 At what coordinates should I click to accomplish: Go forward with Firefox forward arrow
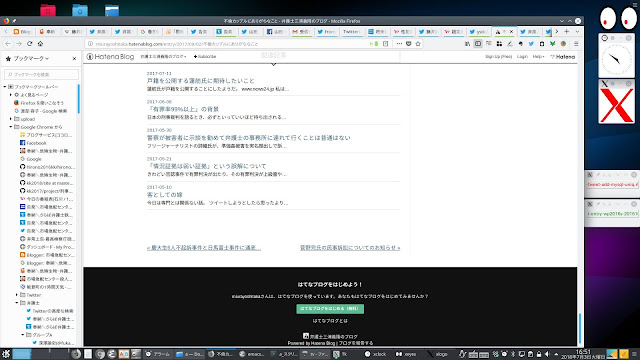pos(19,44)
